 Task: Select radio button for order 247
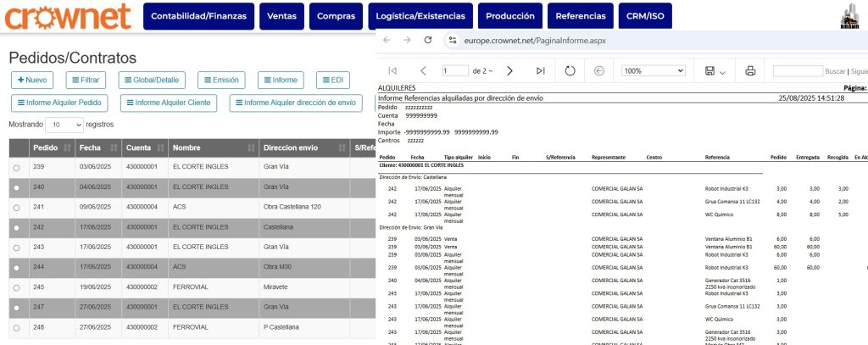coord(16,308)
